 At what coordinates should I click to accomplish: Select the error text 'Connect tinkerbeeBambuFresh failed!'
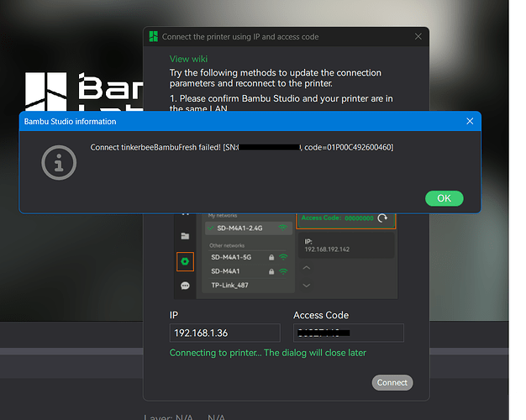click(155, 147)
